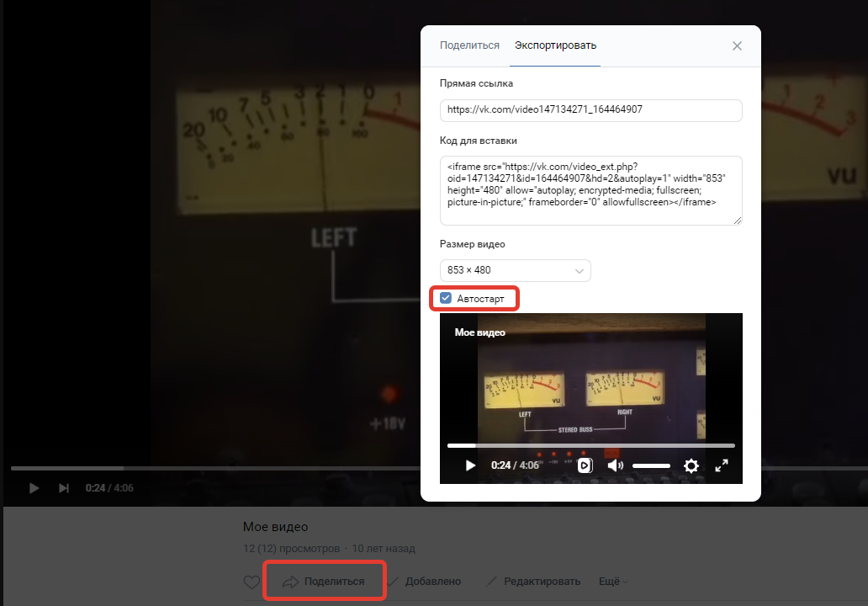Image resolution: width=868 pixels, height=606 pixels.
Task: Click the Размер видео label
Action: (472, 244)
